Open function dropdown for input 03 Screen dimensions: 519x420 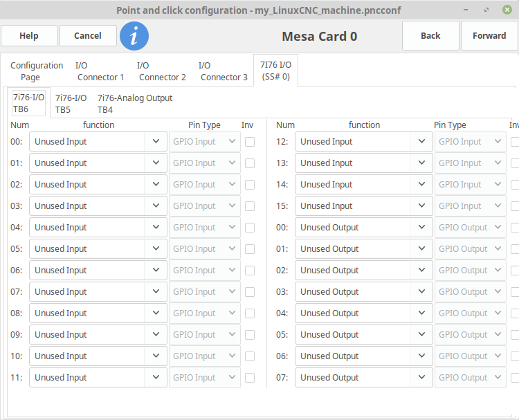point(155,206)
